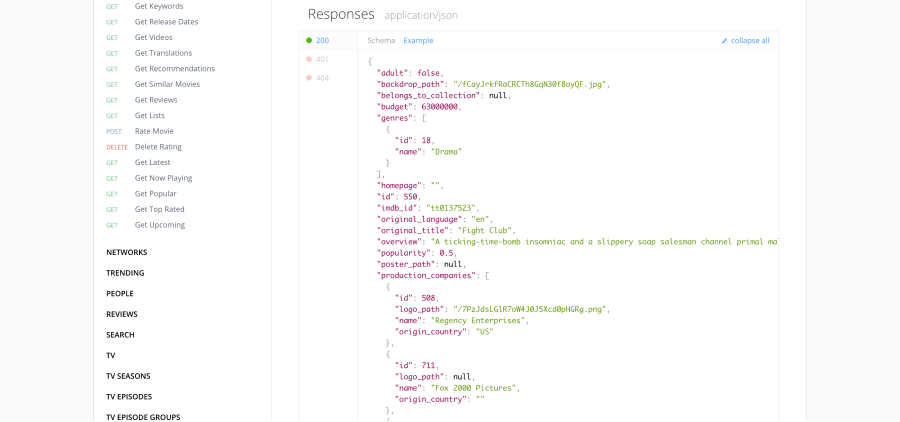The height and width of the screenshot is (422, 900).
Task: Switch to the Schema view
Action: coord(381,40)
